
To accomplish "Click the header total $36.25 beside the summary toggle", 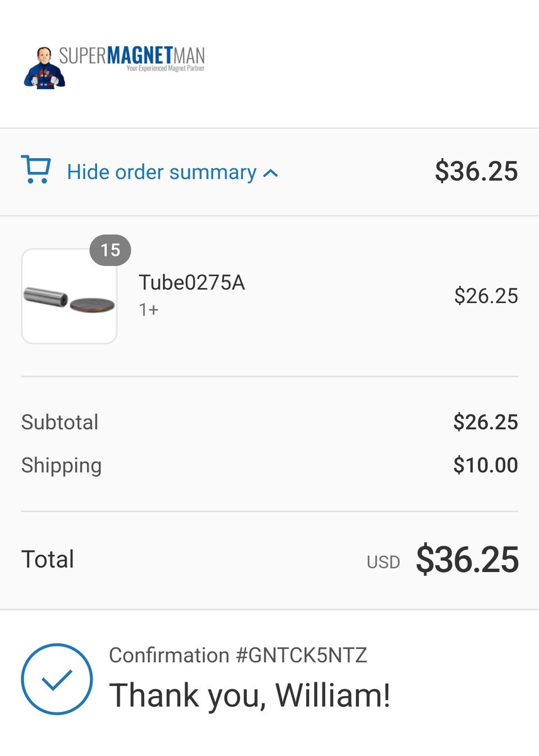I will pyautogui.click(x=476, y=171).
